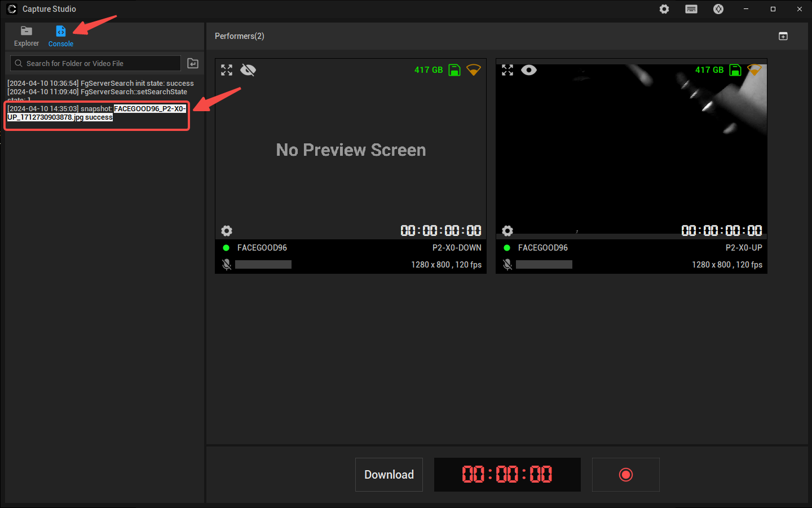Click the Download button
The image size is (812, 508).
pos(389,475)
